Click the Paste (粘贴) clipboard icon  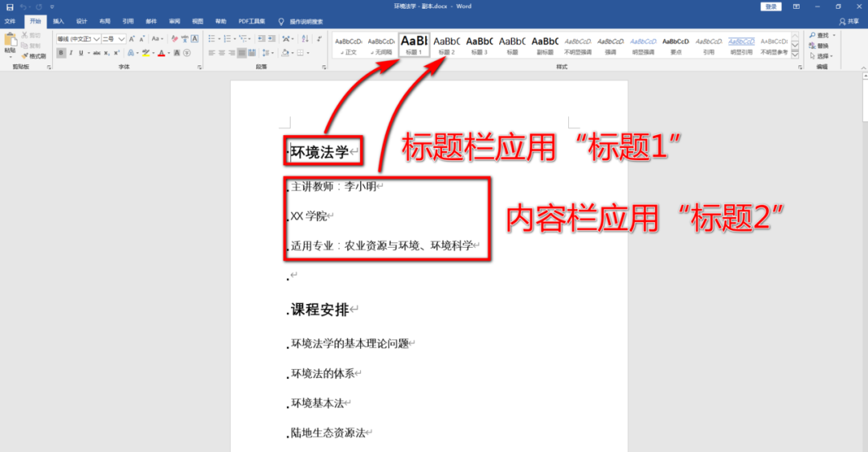click(10, 43)
